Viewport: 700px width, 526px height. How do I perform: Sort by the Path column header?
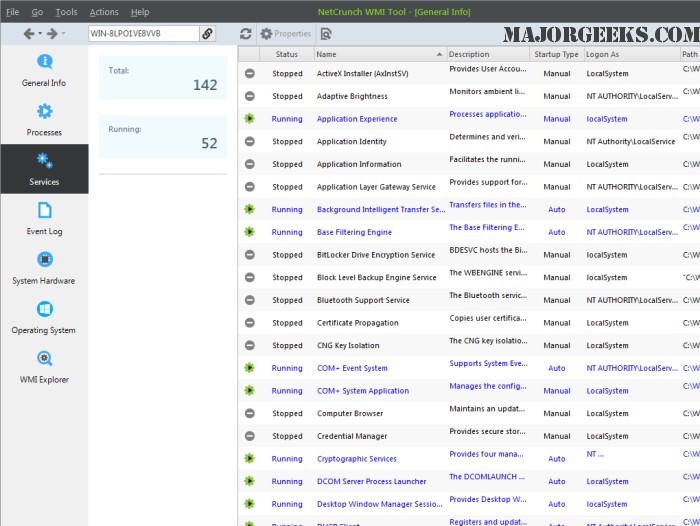[x=690, y=54]
